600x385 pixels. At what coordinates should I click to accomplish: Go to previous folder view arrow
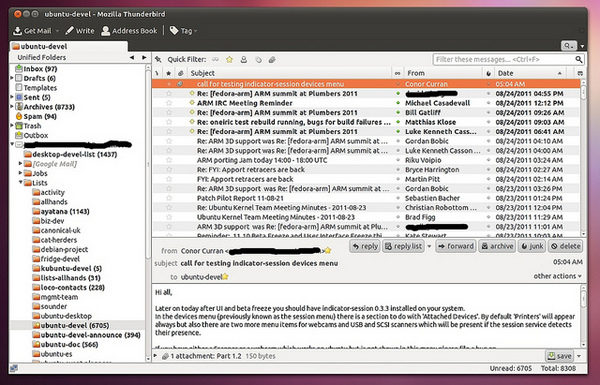pyautogui.click(x=132, y=57)
